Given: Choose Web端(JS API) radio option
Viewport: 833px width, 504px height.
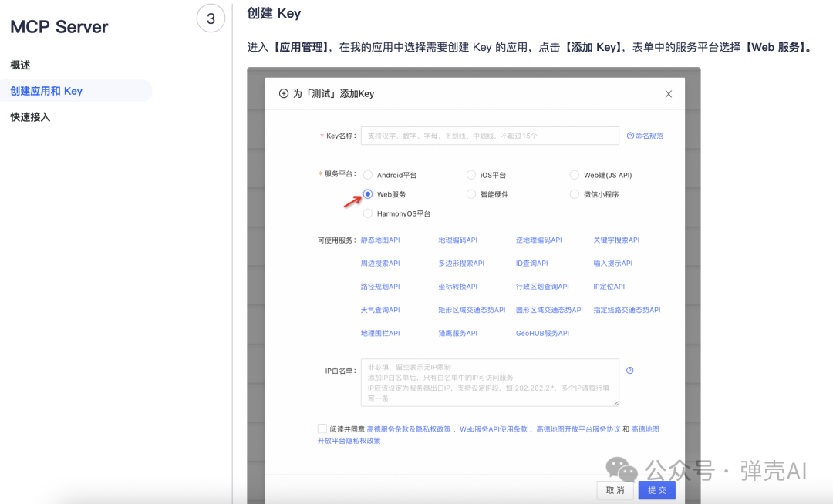Looking at the screenshot, I should click(x=575, y=175).
